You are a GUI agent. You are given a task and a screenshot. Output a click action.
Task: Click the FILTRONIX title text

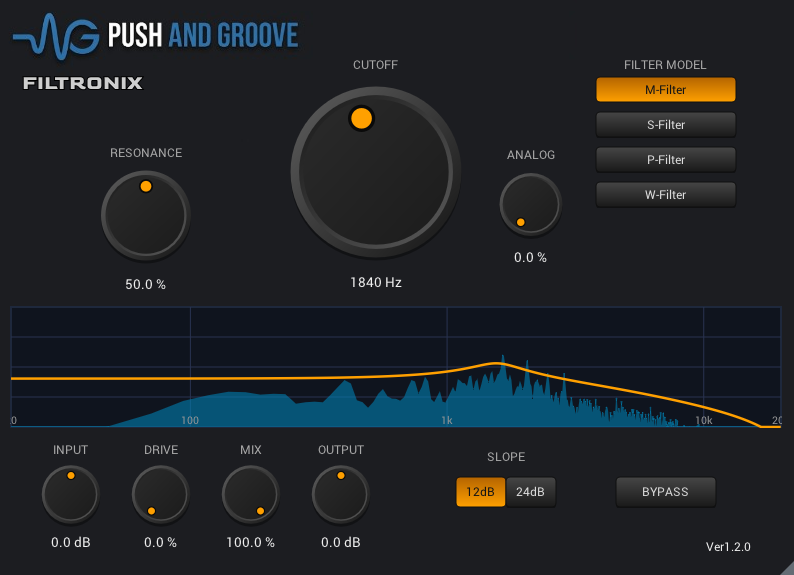[x=83, y=83]
